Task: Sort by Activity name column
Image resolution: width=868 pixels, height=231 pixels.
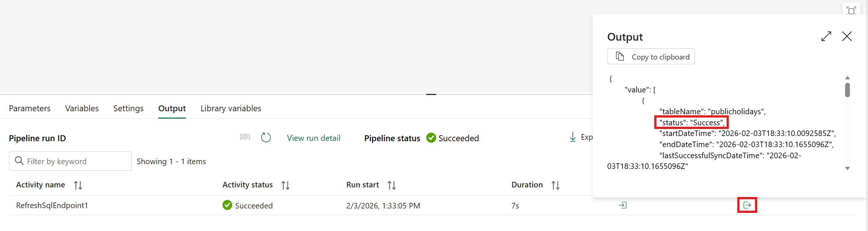Action: tap(78, 185)
